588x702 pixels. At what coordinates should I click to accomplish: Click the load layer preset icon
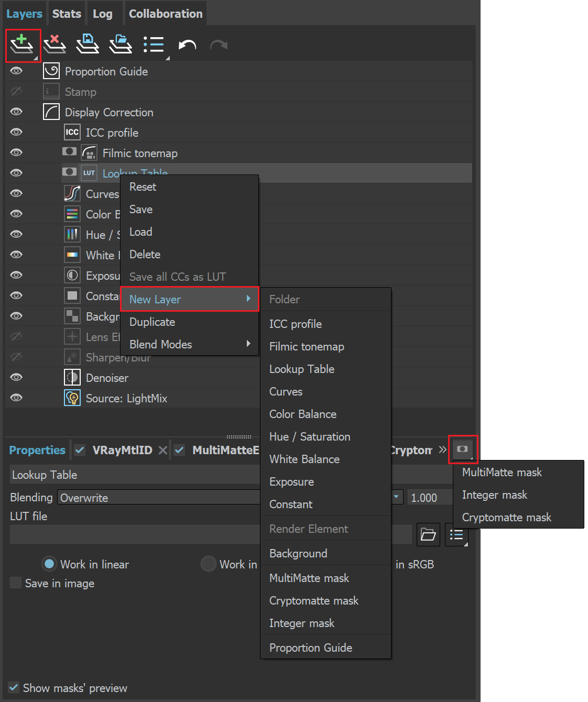point(120,45)
